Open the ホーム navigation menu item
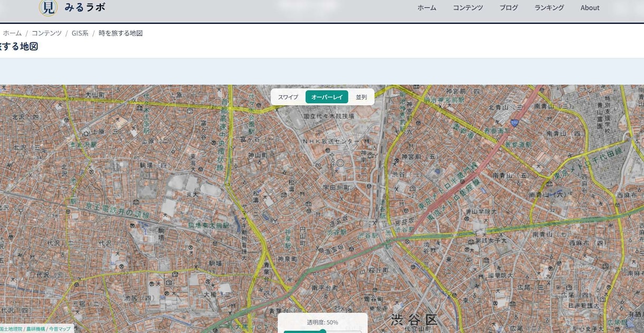644x333 pixels. pyautogui.click(x=427, y=7)
